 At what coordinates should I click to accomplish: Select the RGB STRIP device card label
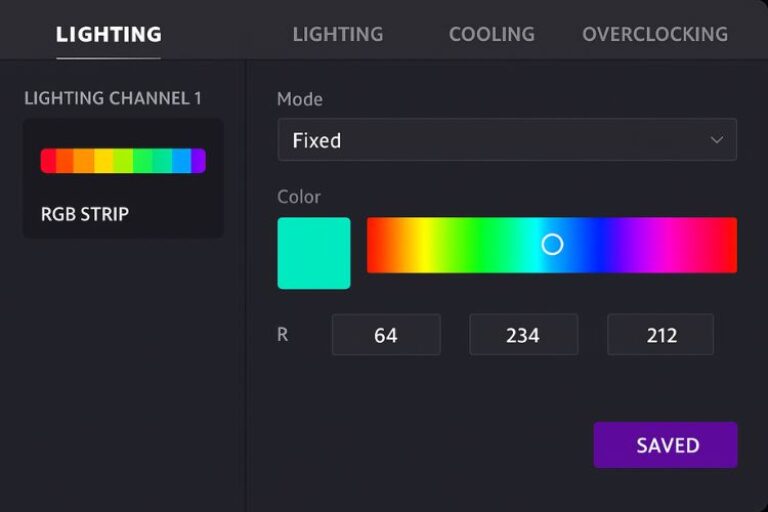pos(85,214)
